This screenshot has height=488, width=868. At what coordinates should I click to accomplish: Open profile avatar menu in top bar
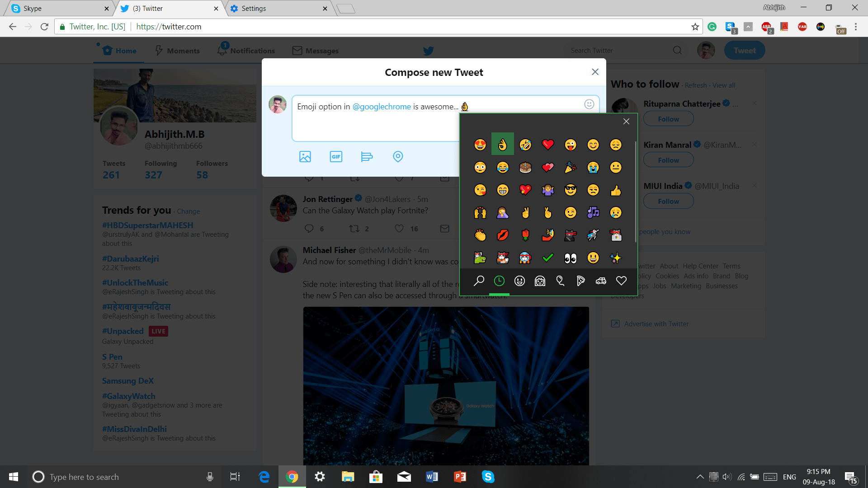tap(706, 50)
